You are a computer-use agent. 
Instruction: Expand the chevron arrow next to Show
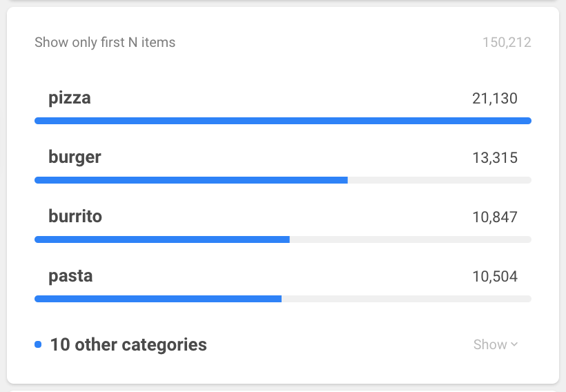pyautogui.click(x=514, y=345)
